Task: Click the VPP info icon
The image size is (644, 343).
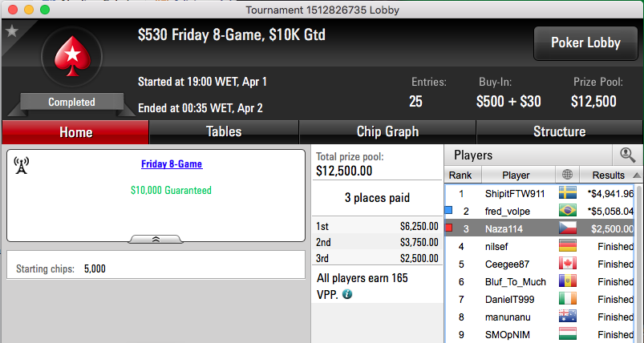Action: [347, 294]
